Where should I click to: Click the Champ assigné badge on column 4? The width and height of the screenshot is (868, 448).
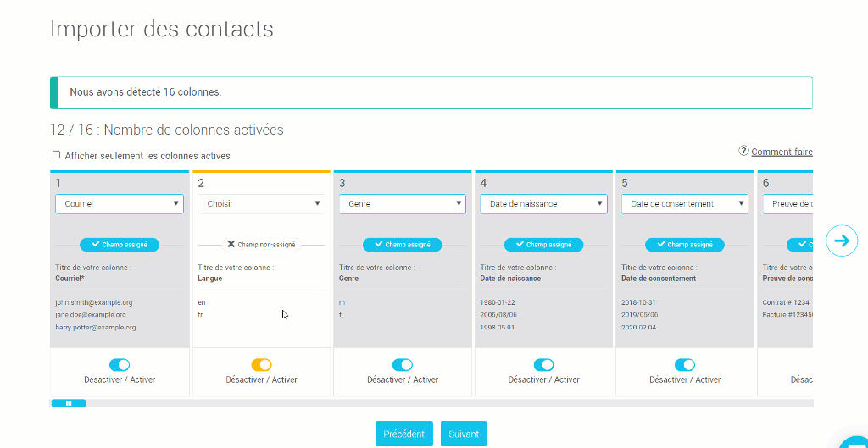pyautogui.click(x=543, y=245)
